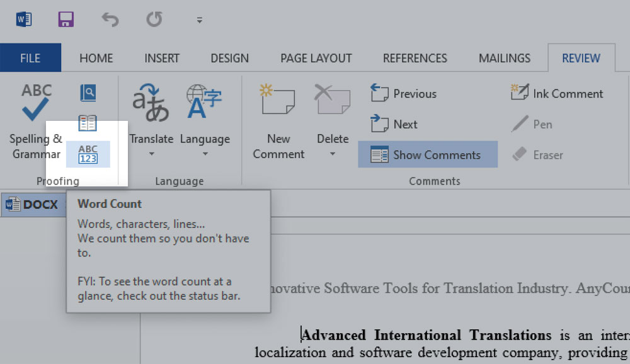The image size is (630, 364).
Task: Select the Thesaurus icon
Action: pyautogui.click(x=88, y=123)
